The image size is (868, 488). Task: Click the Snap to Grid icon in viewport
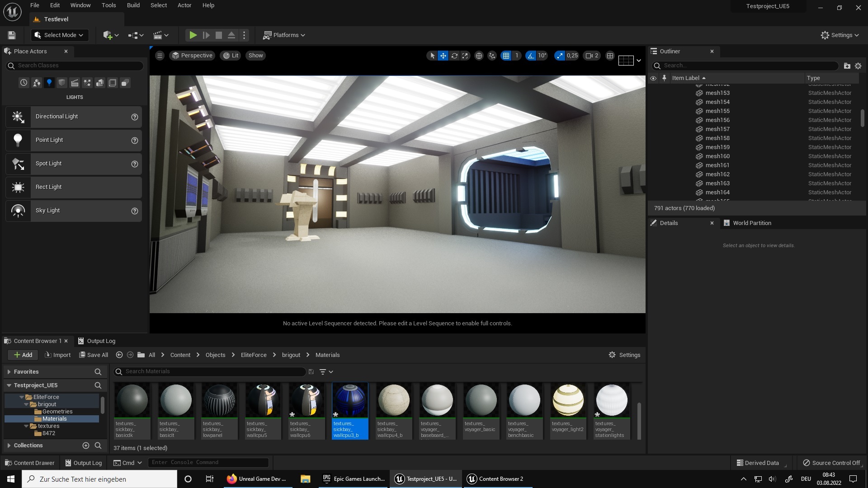click(505, 56)
